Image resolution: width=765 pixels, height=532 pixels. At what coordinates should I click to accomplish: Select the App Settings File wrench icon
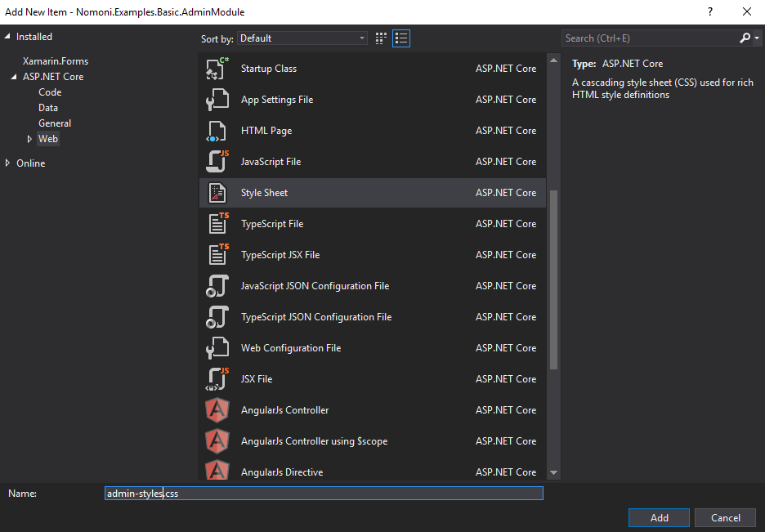(217, 100)
